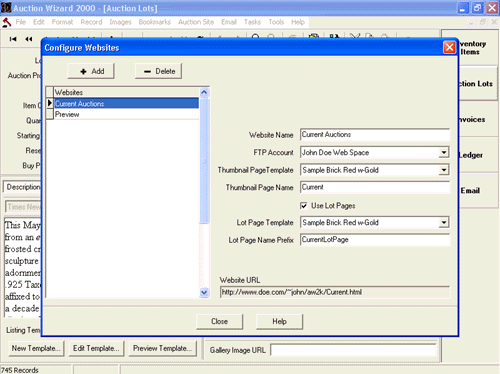
Task: Click row arrow beside Current Auctions
Action: coord(49,103)
